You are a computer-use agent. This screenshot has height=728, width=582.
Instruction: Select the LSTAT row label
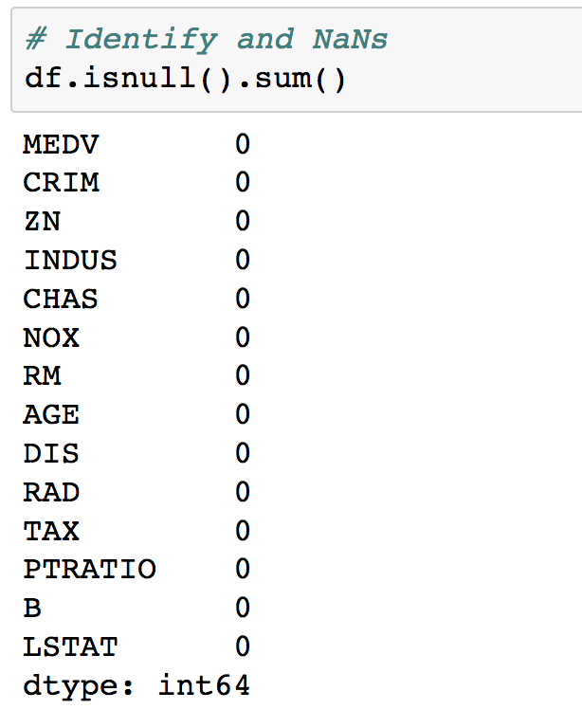tap(70, 646)
